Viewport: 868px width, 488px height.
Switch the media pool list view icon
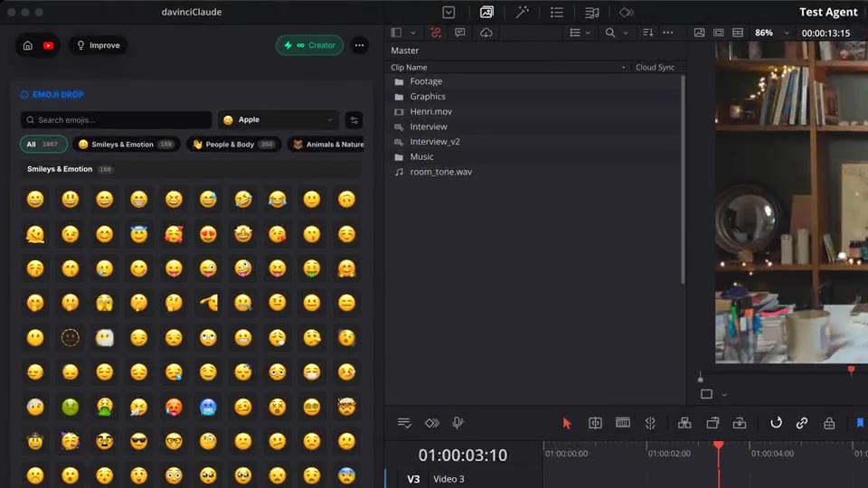click(575, 33)
